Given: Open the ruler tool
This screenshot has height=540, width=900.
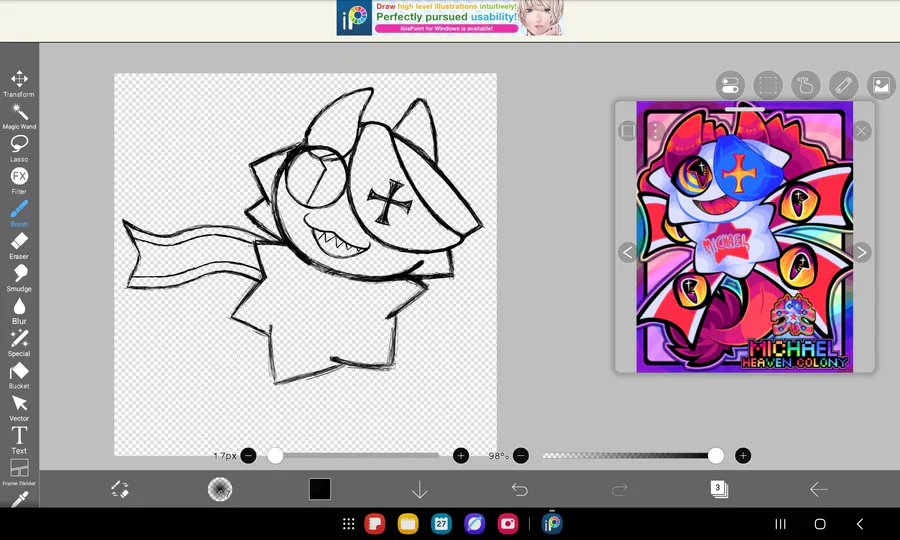Looking at the screenshot, I should tap(844, 86).
